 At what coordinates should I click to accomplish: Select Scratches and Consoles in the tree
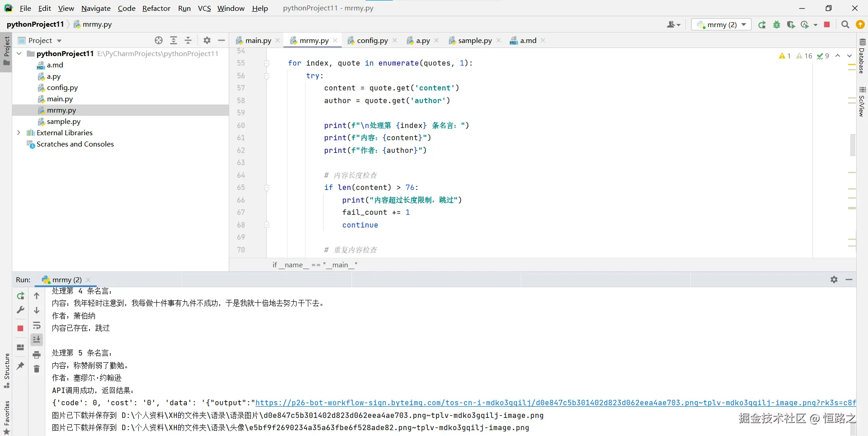[x=75, y=144]
